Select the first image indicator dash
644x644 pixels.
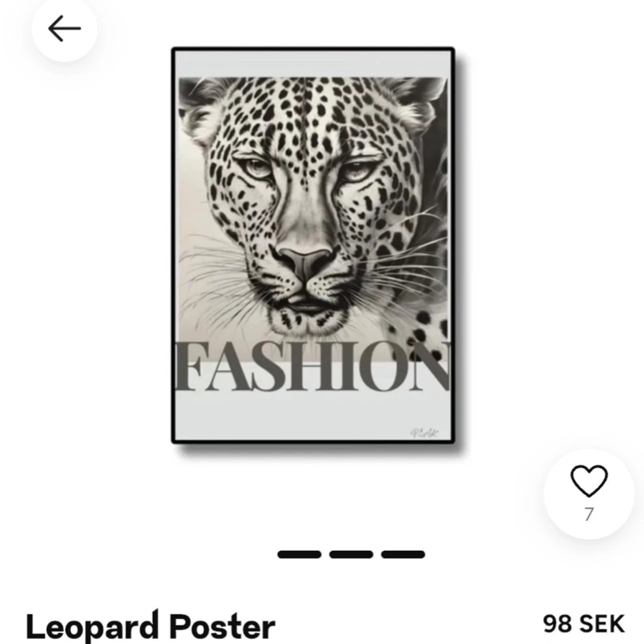[299, 555]
